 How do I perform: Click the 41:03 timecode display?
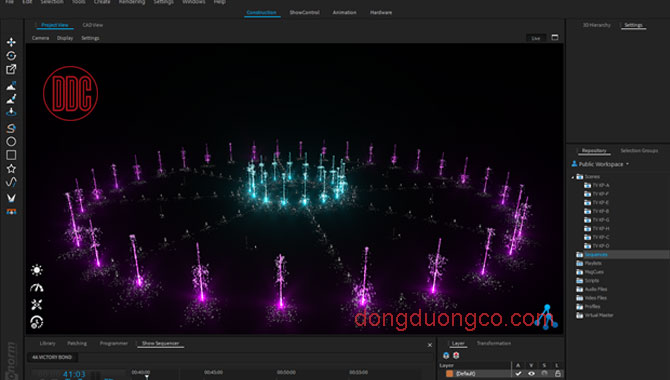coord(74,374)
